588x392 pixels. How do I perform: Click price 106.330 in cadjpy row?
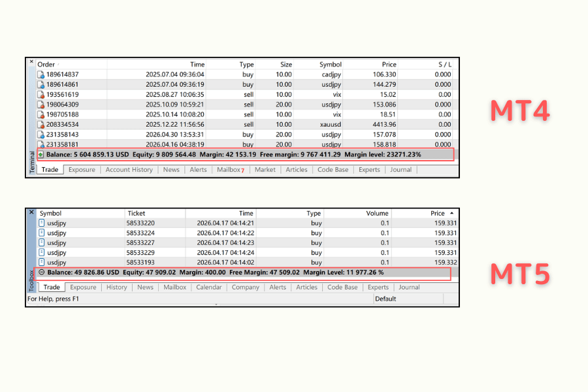tap(384, 74)
